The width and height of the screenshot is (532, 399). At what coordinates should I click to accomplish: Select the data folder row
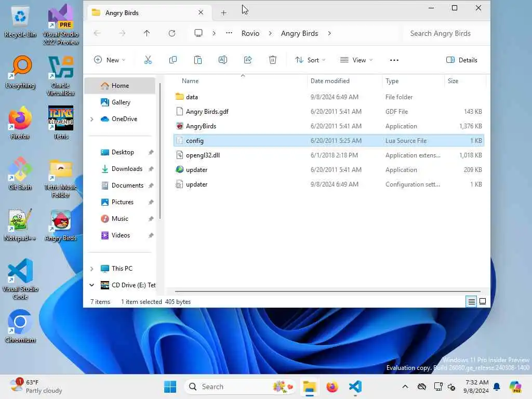[x=328, y=97]
